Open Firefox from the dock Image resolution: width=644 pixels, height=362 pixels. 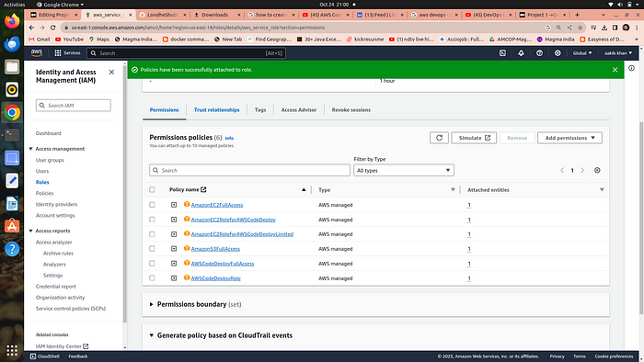pos(12,21)
